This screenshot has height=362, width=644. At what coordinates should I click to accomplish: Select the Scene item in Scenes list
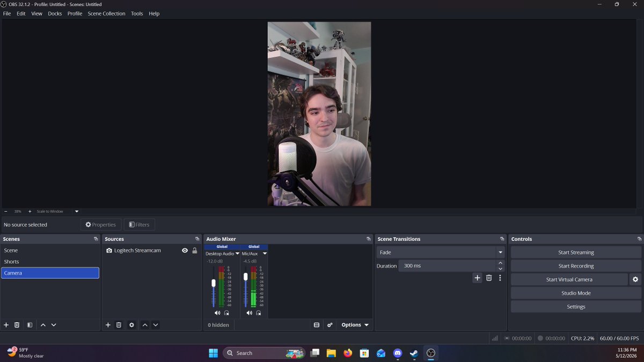50,250
